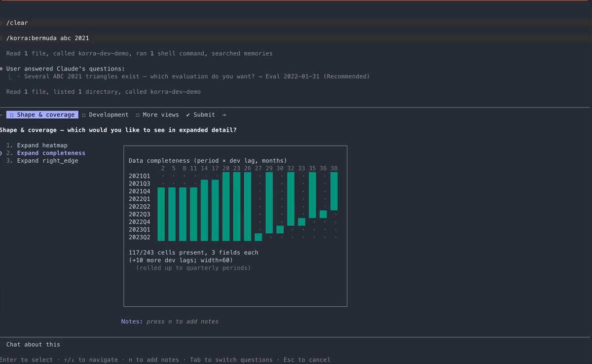Click the 2023Q2 row label
592x364 pixels.
(140, 237)
